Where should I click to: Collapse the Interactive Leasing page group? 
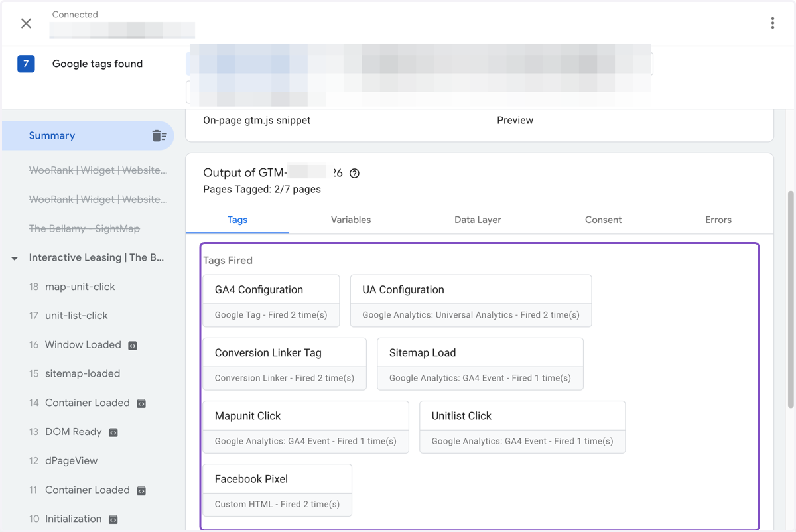15,258
